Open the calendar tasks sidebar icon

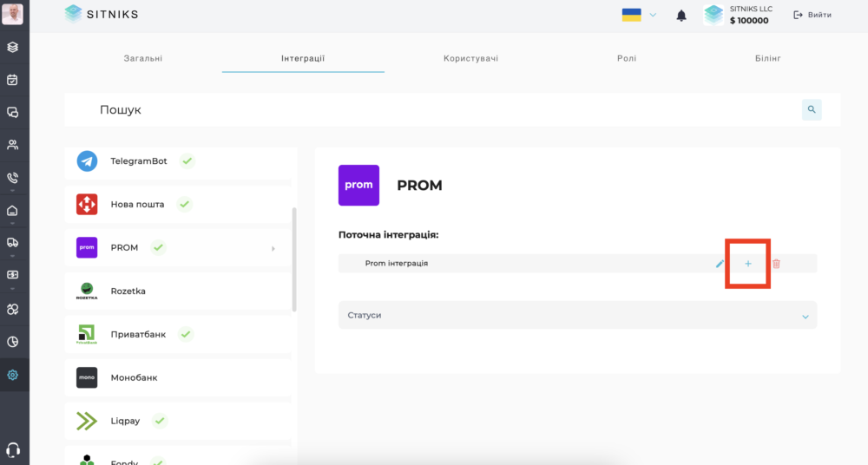12,80
